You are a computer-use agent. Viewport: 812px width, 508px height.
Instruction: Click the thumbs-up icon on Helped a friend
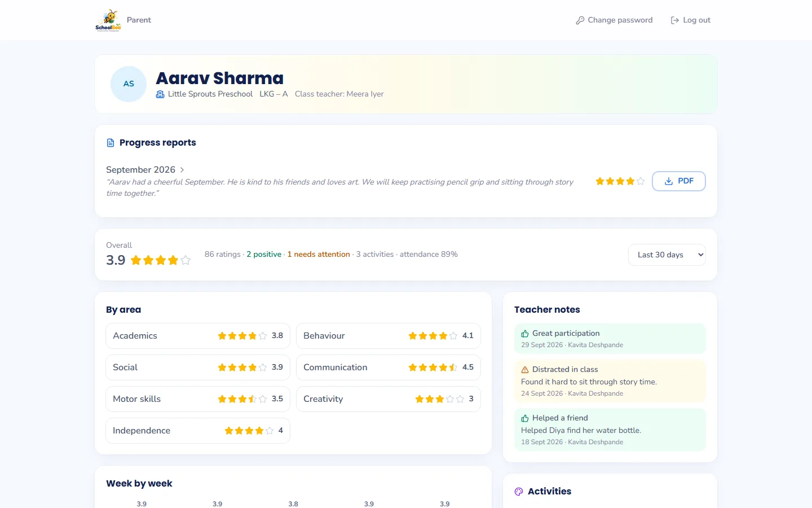pyautogui.click(x=525, y=418)
